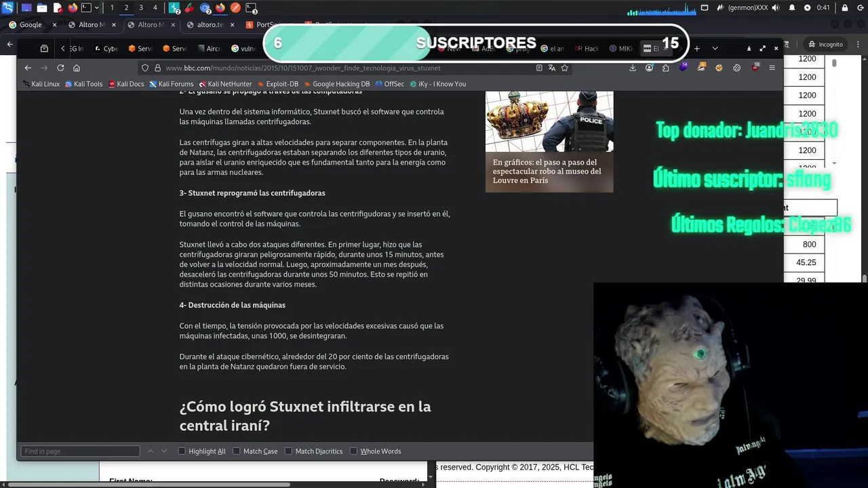Enable the Whole Words checkbox
This screenshot has width=868, height=488.
tap(353, 451)
